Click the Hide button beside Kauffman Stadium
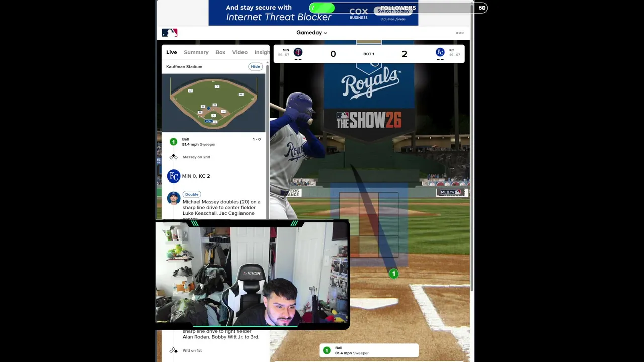The height and width of the screenshot is (362, 644). 255,67
